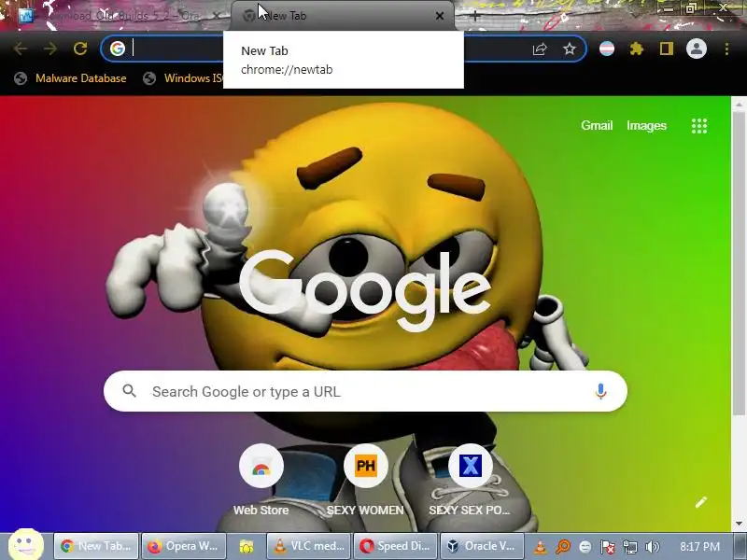Open the Google apps grid
Viewport: 747px width, 560px height.
[x=698, y=126]
